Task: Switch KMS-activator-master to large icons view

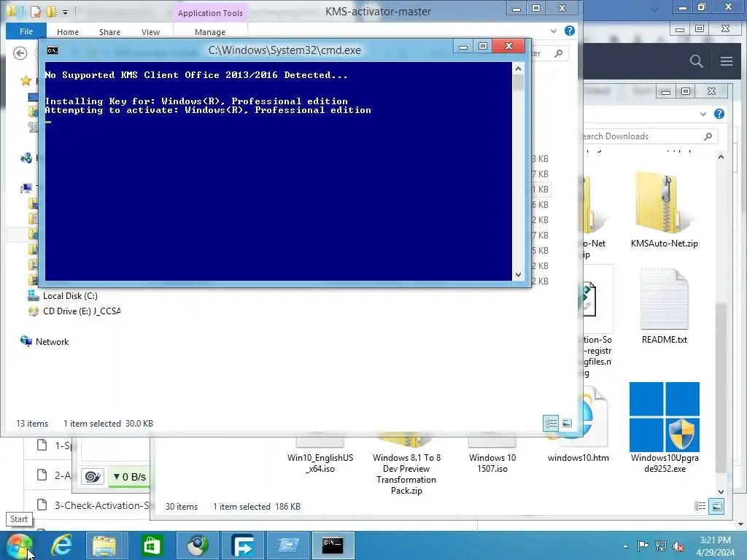Action: click(567, 424)
